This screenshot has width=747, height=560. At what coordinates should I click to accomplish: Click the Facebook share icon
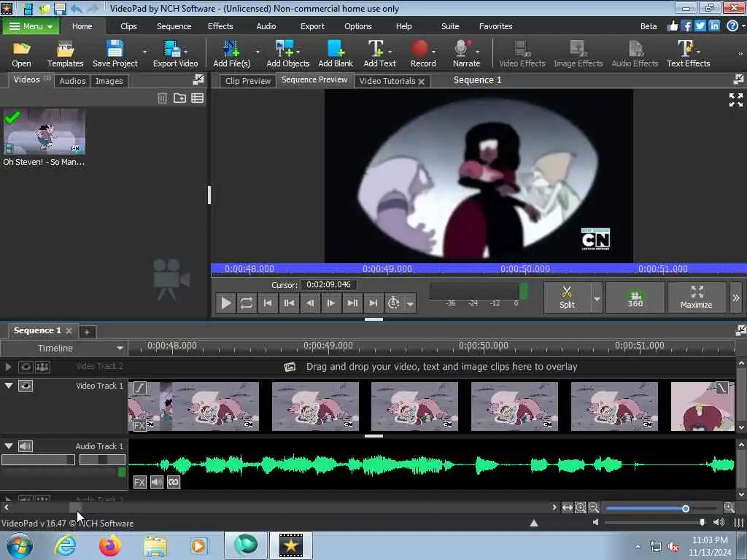(686, 26)
